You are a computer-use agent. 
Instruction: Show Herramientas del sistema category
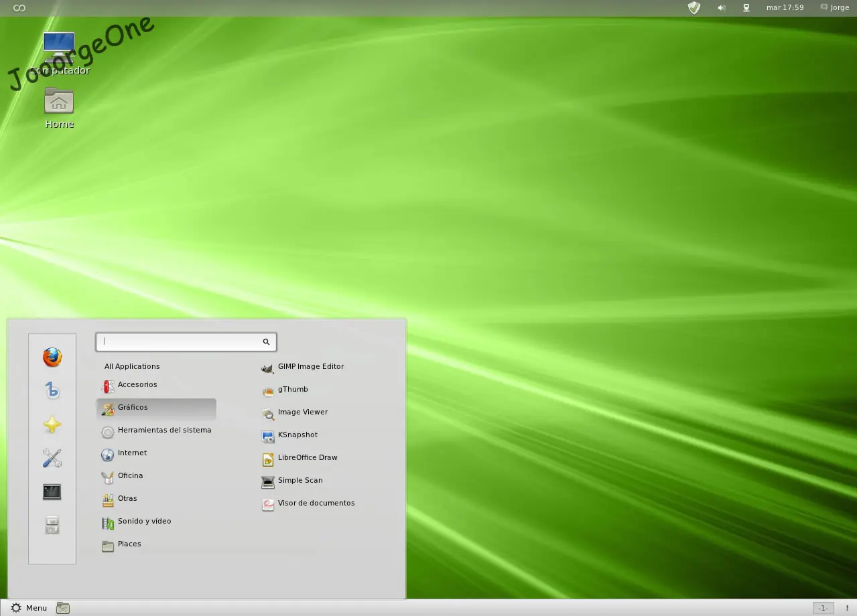(x=155, y=431)
